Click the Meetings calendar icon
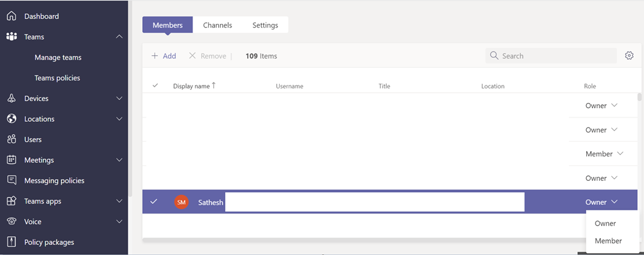The height and width of the screenshot is (255, 644). click(x=11, y=160)
